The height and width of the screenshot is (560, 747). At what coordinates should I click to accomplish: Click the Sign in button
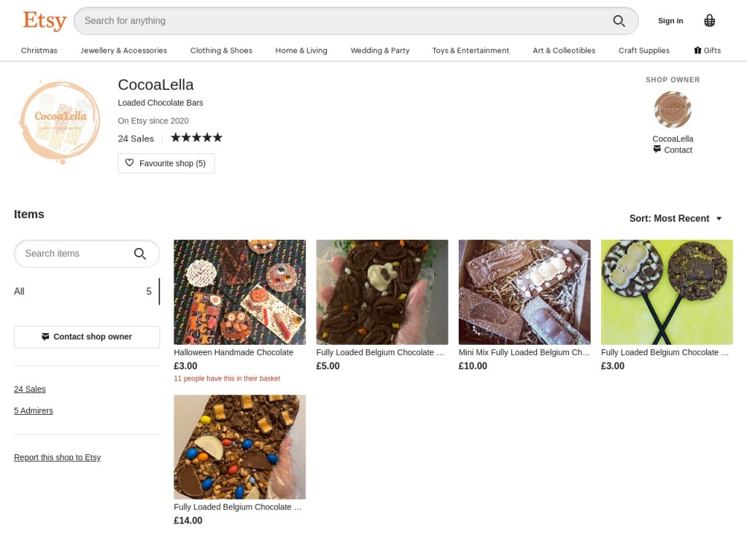tap(670, 20)
